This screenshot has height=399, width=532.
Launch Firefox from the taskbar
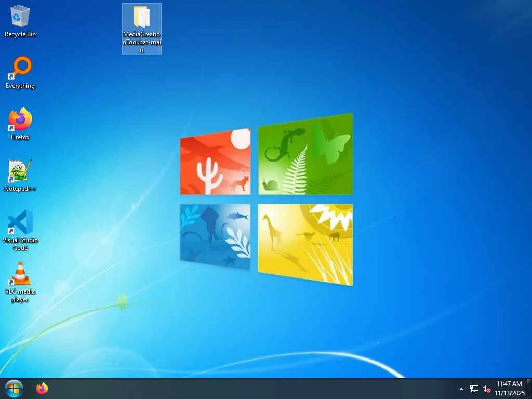click(42, 389)
